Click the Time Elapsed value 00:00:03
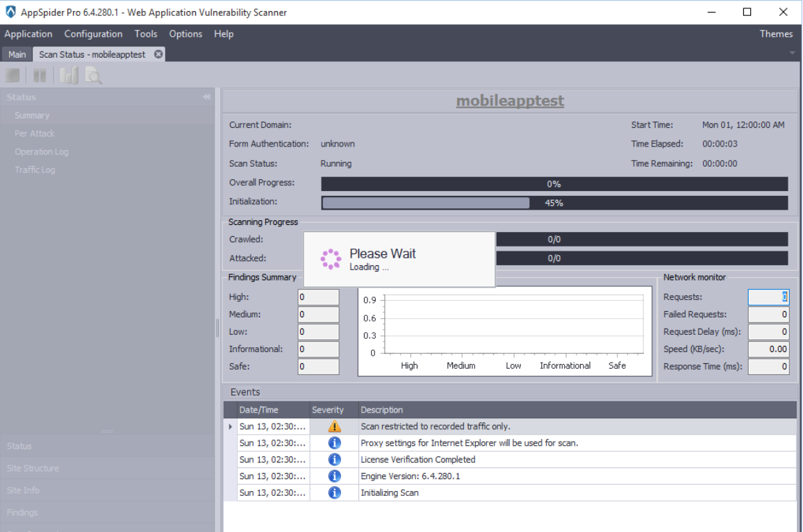This screenshot has width=803, height=532. (720, 144)
